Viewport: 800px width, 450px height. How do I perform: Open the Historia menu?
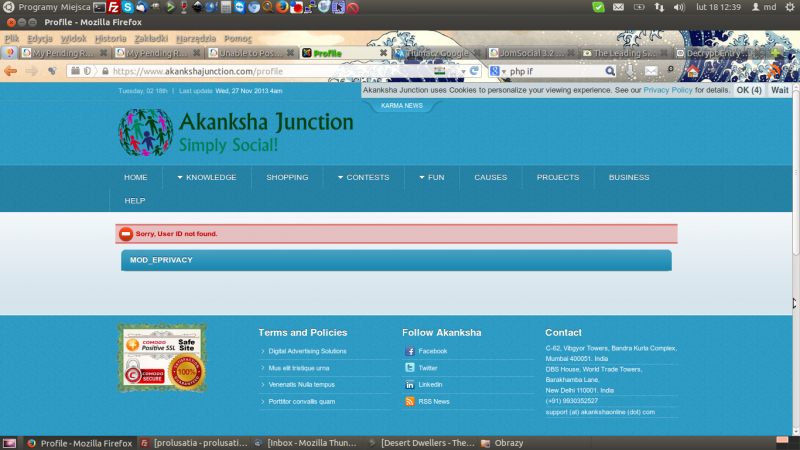(110, 38)
